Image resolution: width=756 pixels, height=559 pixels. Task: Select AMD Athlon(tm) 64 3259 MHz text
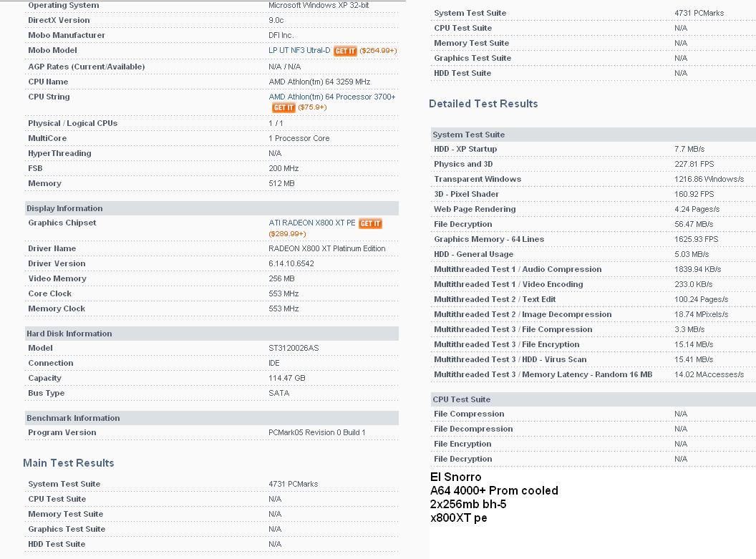[319, 82]
